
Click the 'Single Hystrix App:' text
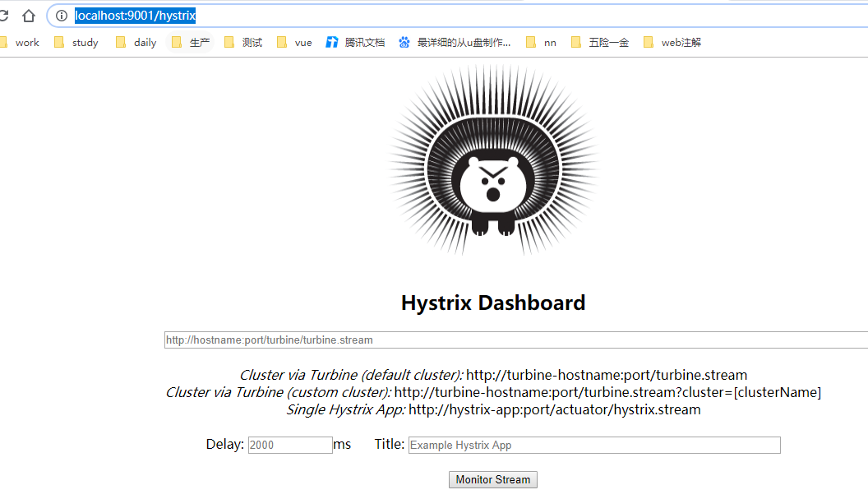pos(346,409)
